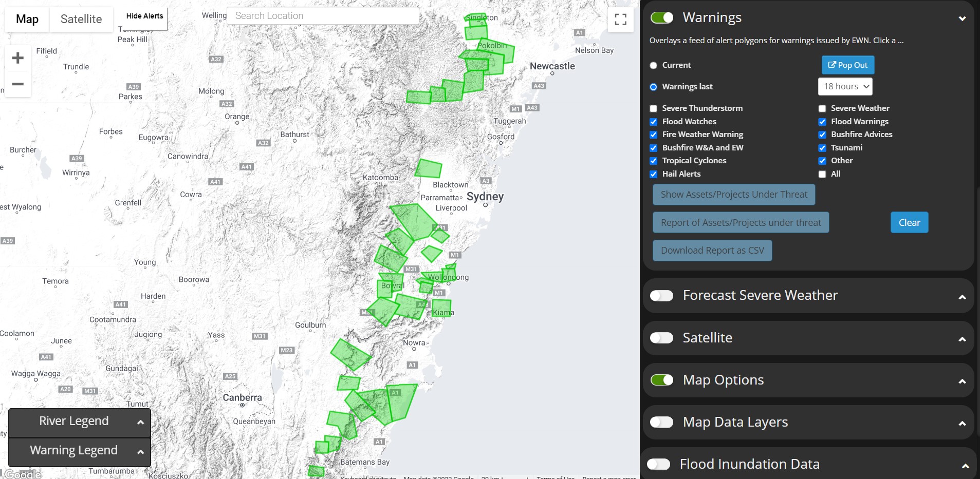Enable the Satellite layer toggle

[661, 338]
